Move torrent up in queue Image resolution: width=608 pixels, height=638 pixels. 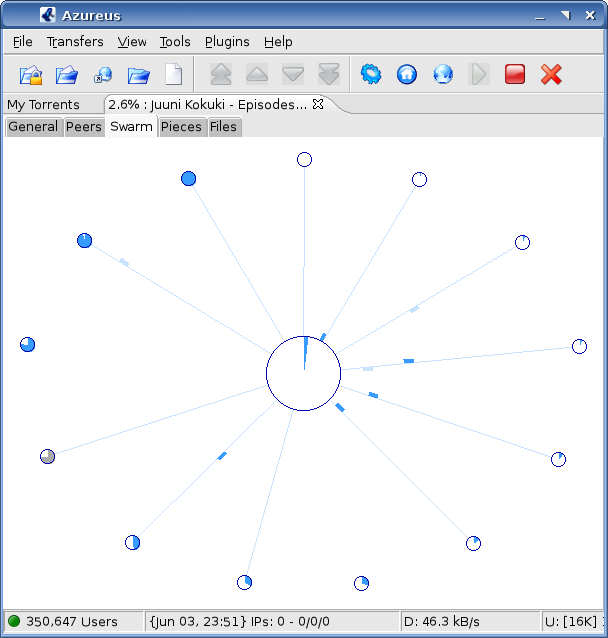[x=257, y=74]
